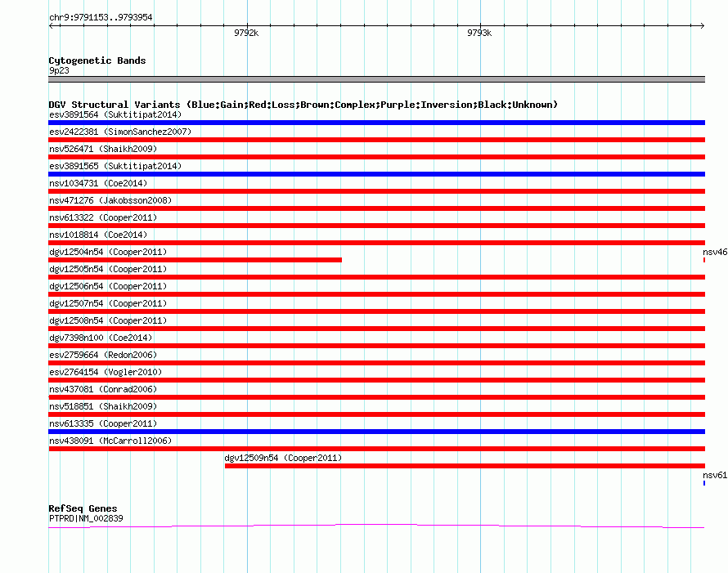This screenshot has width=728, height=573.
Task: Open the esv2764154 (Vogler2010) label
Action: (x=106, y=372)
